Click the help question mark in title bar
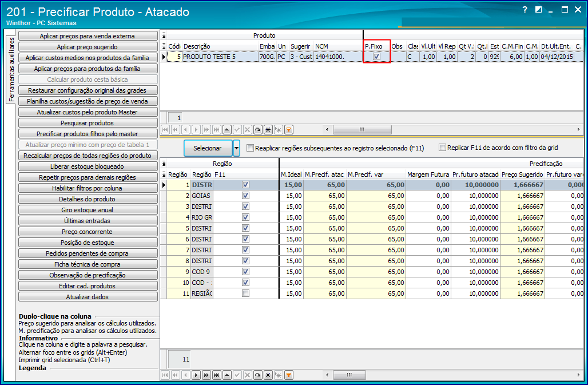The image size is (588, 385). point(525,10)
